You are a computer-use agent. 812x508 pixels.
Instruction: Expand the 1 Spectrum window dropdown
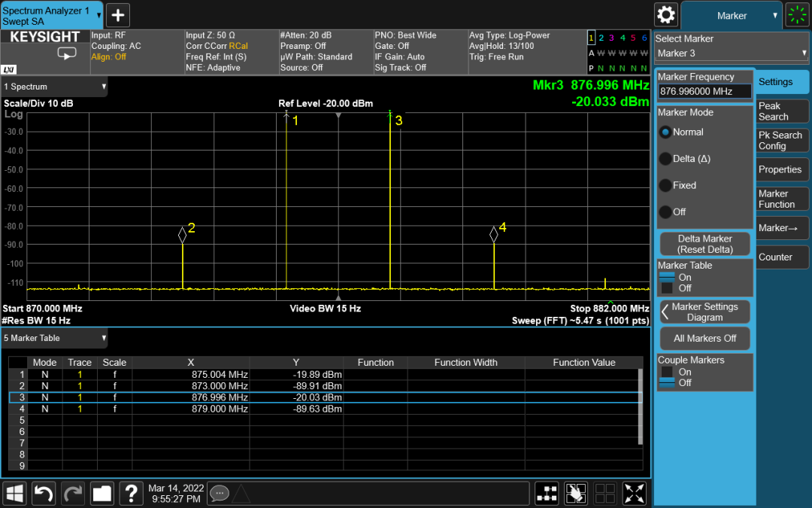click(x=54, y=87)
